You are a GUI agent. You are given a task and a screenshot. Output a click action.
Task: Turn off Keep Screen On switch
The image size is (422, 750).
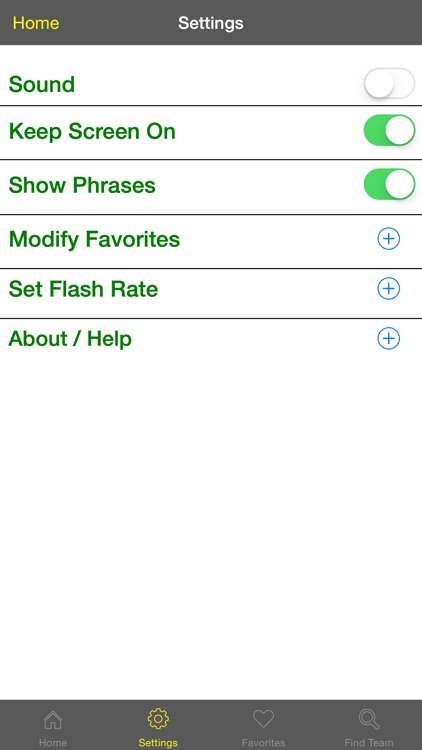click(389, 130)
